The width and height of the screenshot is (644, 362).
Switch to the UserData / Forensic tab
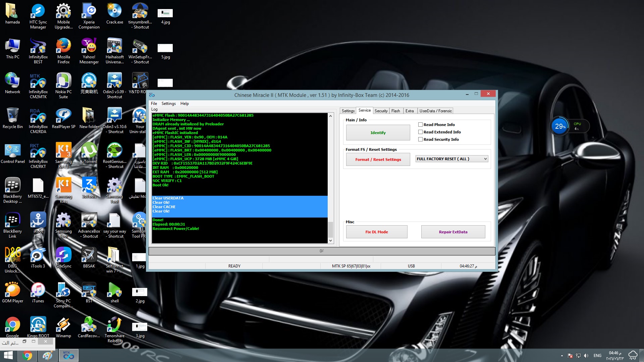436,111
